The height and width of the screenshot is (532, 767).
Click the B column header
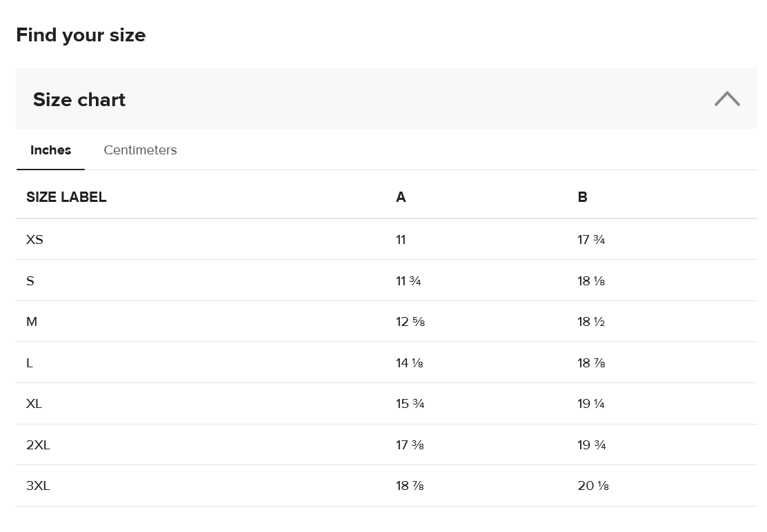582,197
